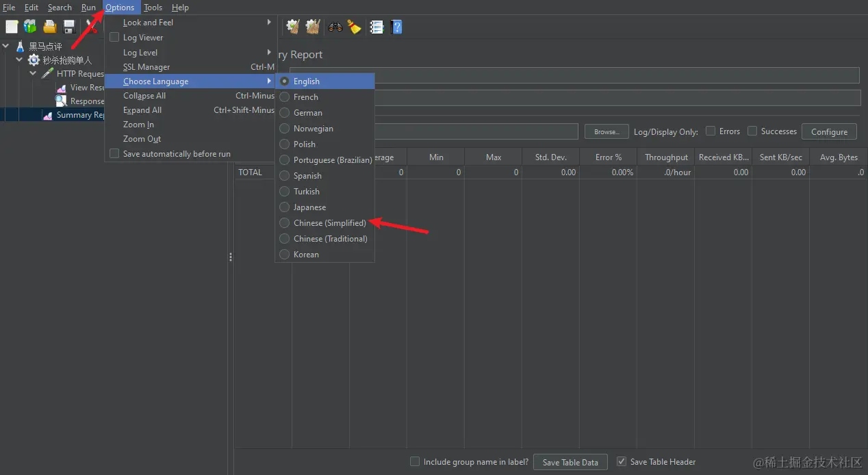Click the Configure button

tap(829, 131)
